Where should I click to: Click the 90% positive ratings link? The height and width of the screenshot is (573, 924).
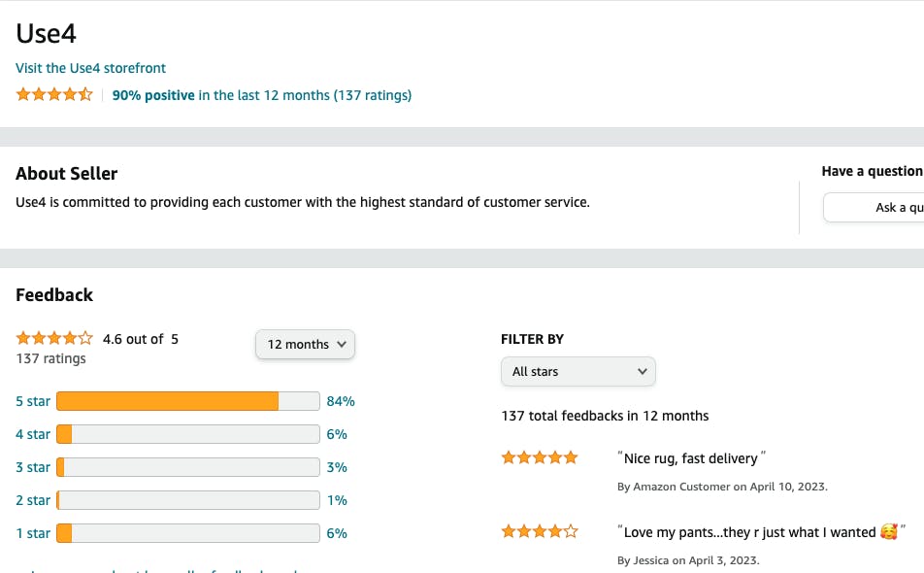[152, 95]
